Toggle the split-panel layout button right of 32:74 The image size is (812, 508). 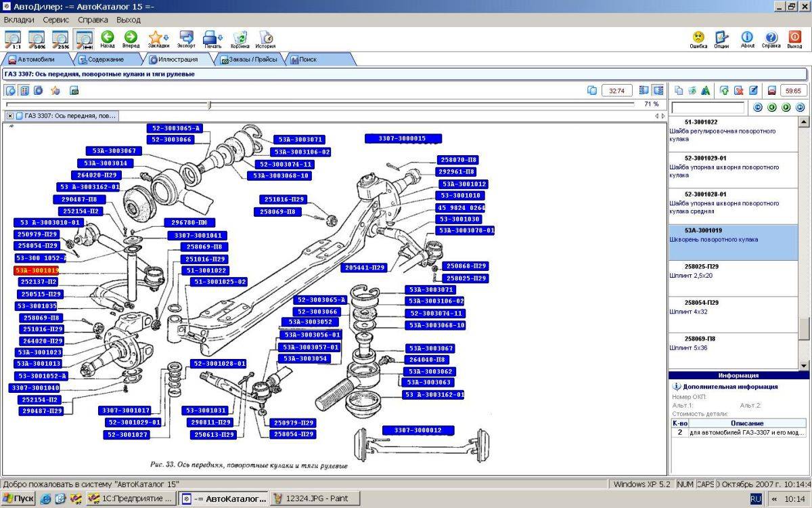658,90
